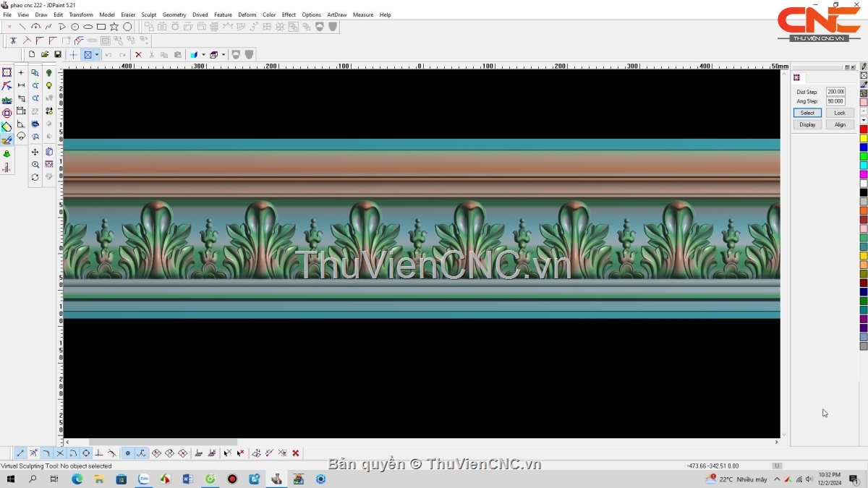Open the Geometry menu
Screen dimensions: 868x488
click(x=174, y=14)
